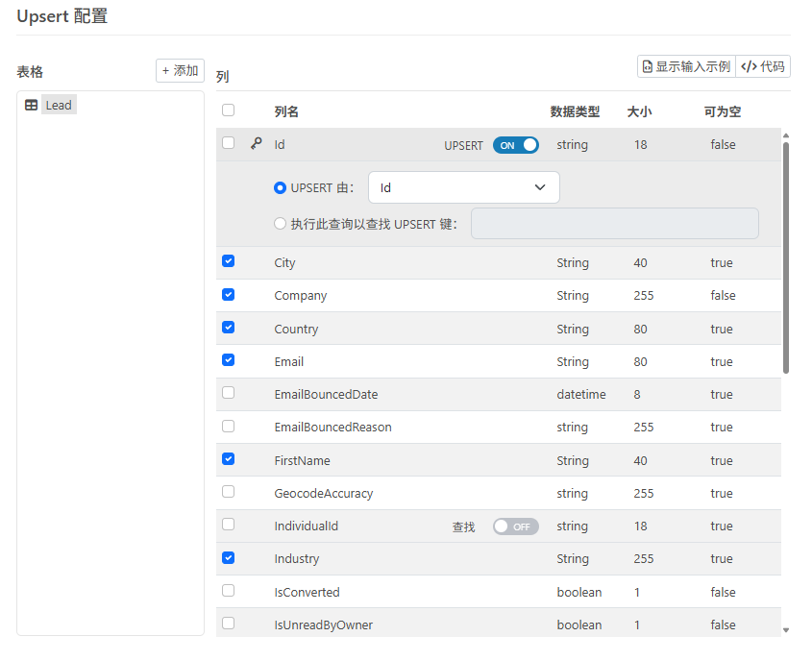Image resolution: width=812 pixels, height=661 pixels.
Task: Click the 显示输入示例 button
Action: [x=685, y=66]
